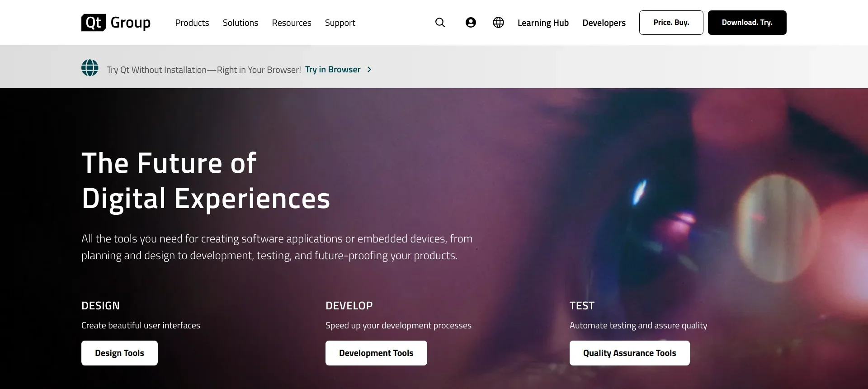Open the language globe icon
This screenshot has height=389, width=868.
(x=498, y=23)
